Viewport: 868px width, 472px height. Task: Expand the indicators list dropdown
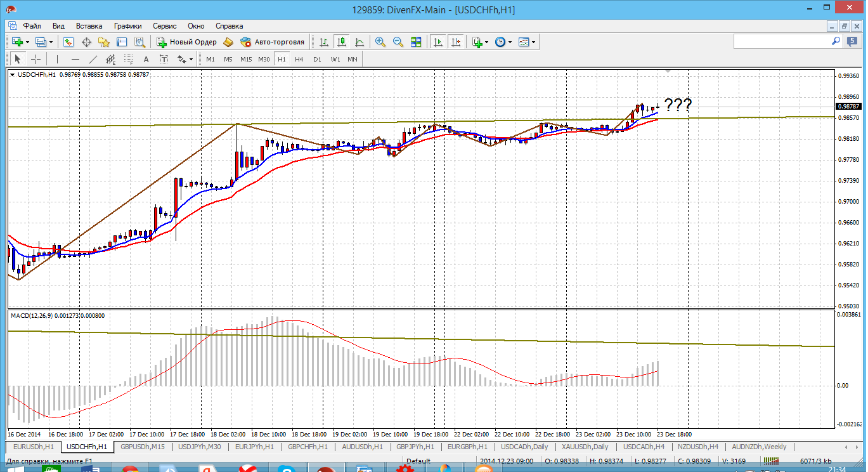click(486, 42)
